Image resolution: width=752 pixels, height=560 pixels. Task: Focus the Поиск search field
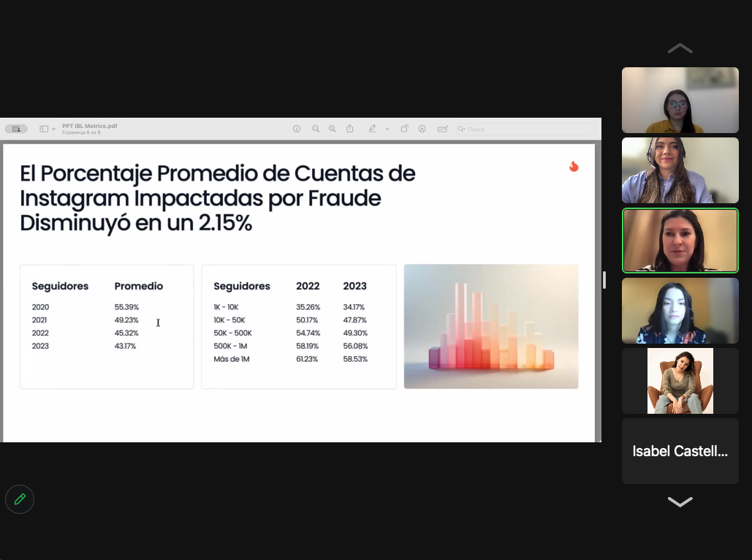pos(525,129)
